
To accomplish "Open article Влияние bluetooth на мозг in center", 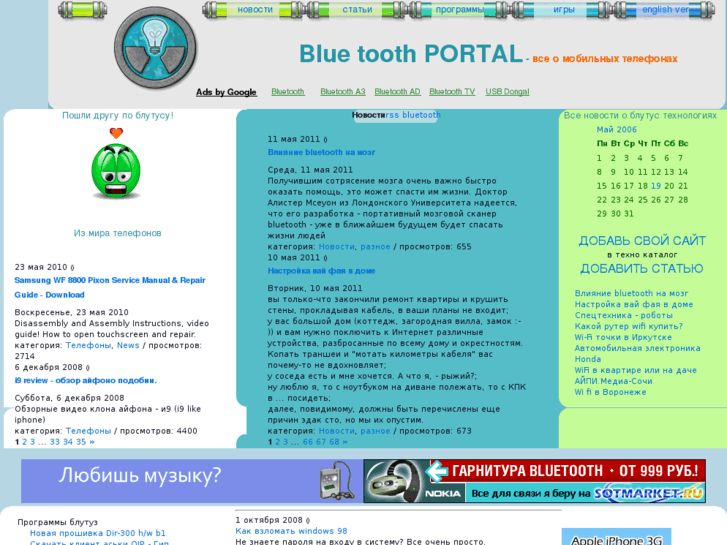I will pos(321,152).
